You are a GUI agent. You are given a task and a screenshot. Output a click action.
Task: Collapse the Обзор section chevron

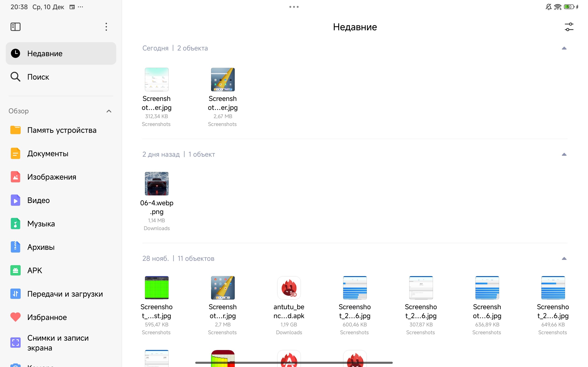(x=109, y=111)
